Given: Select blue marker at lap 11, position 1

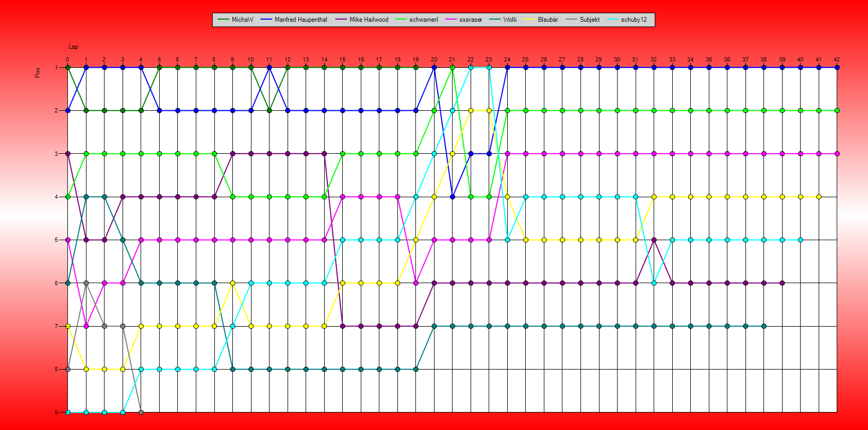Looking at the screenshot, I should pyautogui.click(x=270, y=67).
